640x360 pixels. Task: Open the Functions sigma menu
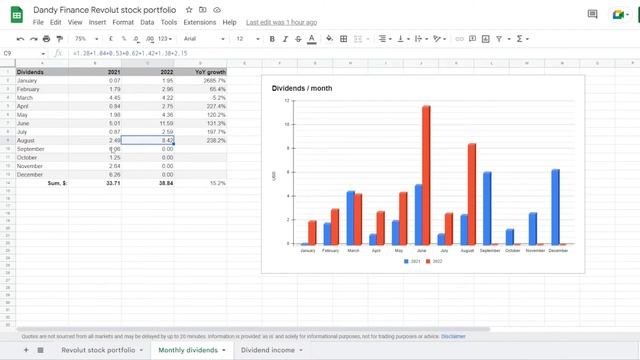(x=522, y=39)
